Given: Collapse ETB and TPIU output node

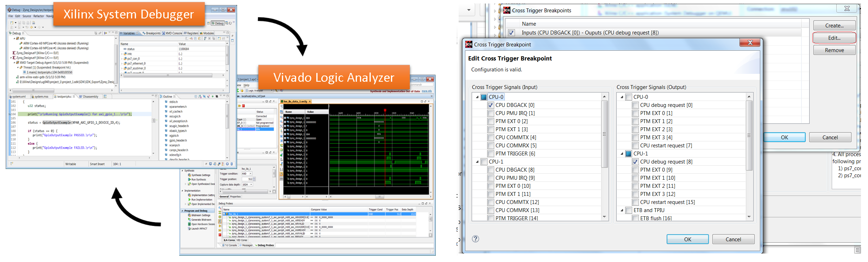Looking at the screenshot, I should click(x=622, y=210).
